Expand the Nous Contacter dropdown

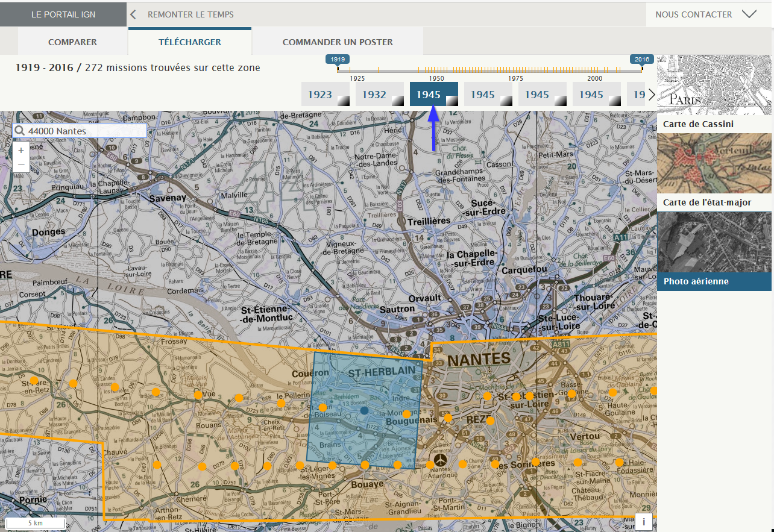point(749,14)
